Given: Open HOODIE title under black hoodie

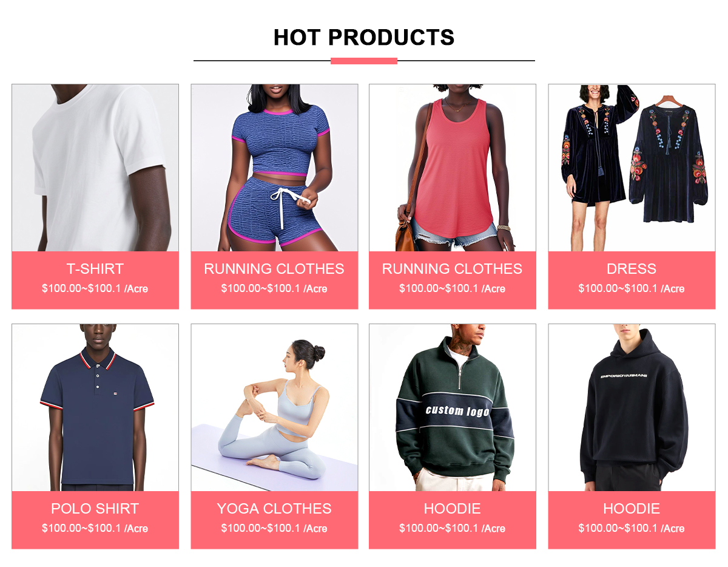Looking at the screenshot, I should pos(632,509).
